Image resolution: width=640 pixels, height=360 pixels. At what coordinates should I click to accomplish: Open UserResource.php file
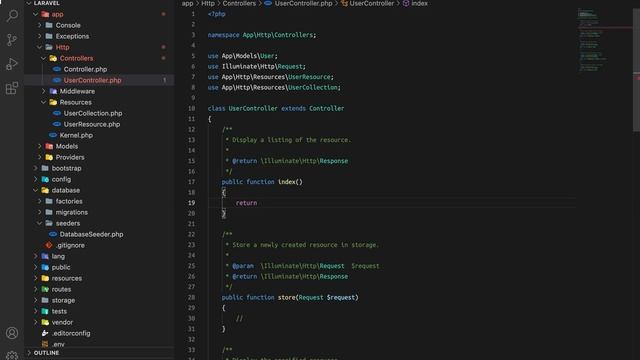click(92, 124)
